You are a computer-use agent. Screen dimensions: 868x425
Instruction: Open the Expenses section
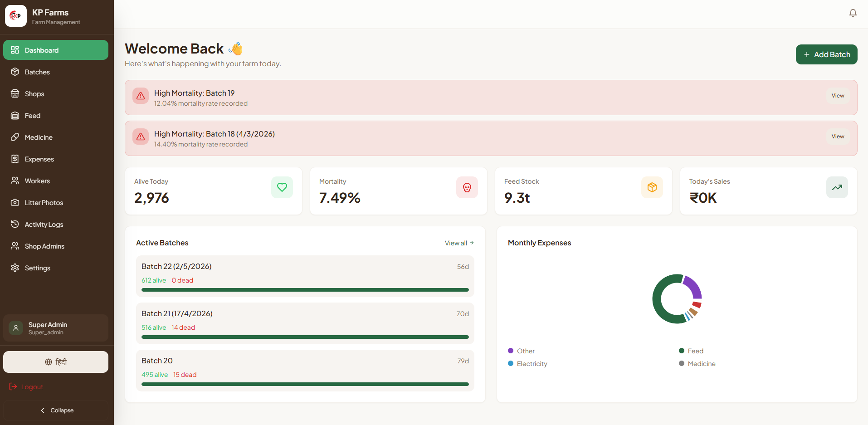[x=56, y=159]
